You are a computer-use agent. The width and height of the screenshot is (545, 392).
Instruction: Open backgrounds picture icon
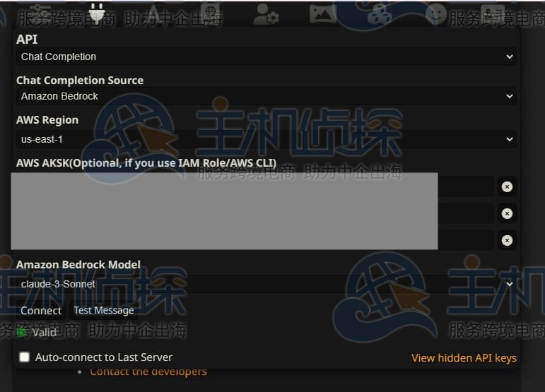click(x=322, y=14)
